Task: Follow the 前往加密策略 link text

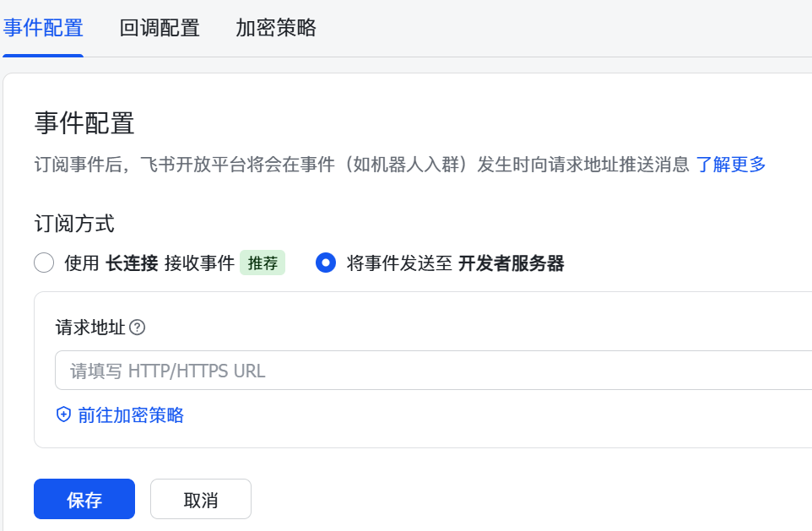Action: click(x=131, y=415)
